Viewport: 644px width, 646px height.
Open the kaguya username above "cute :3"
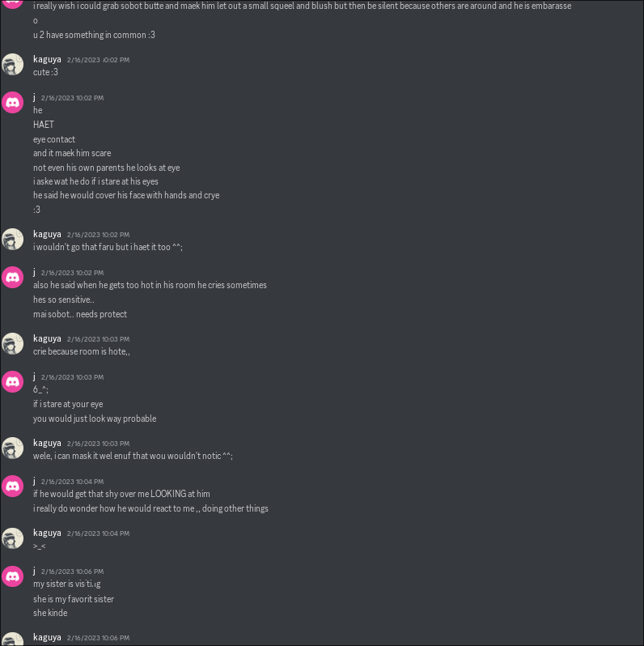47,59
